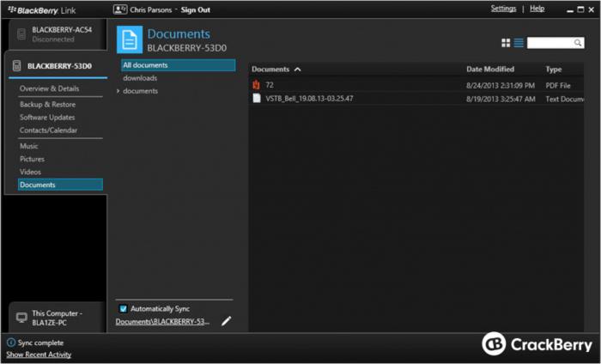
Task: Click the text file icon of VSTB_Bell
Action: [257, 98]
